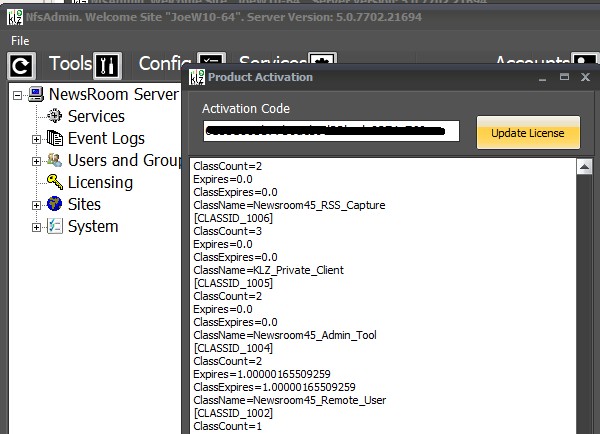Select Services gear icon in tree
600x434 pixels.
tap(54, 116)
